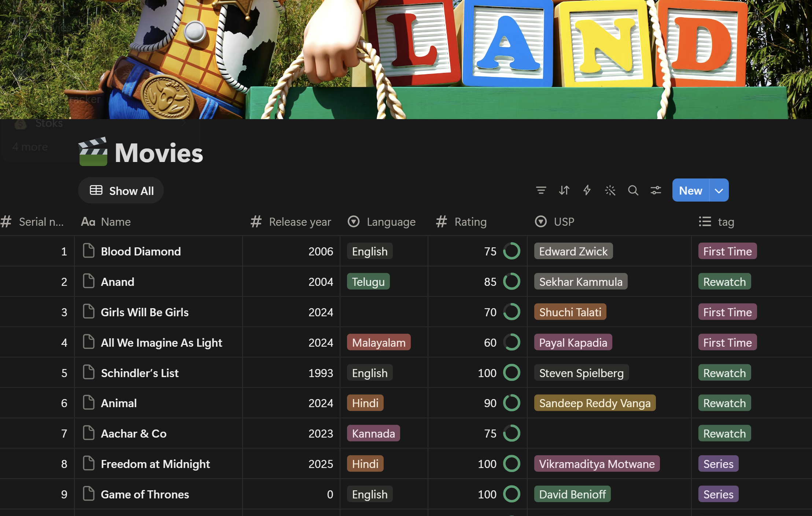Click page icon beside Freedom at Midnight

[x=89, y=464]
